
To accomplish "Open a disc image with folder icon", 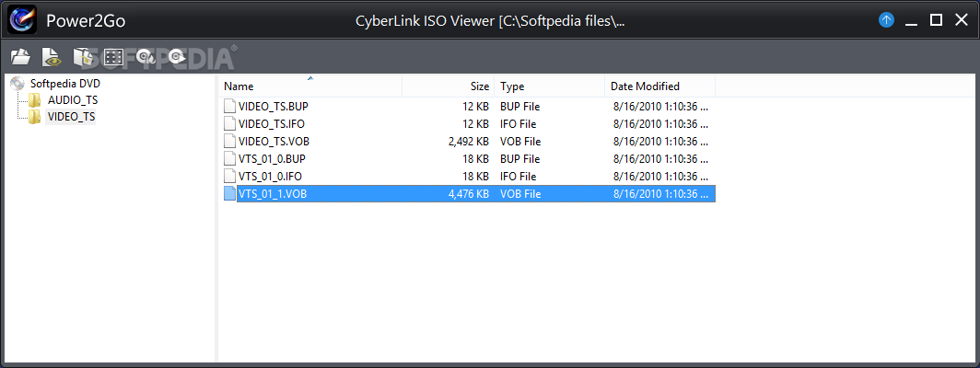I will coord(20,57).
